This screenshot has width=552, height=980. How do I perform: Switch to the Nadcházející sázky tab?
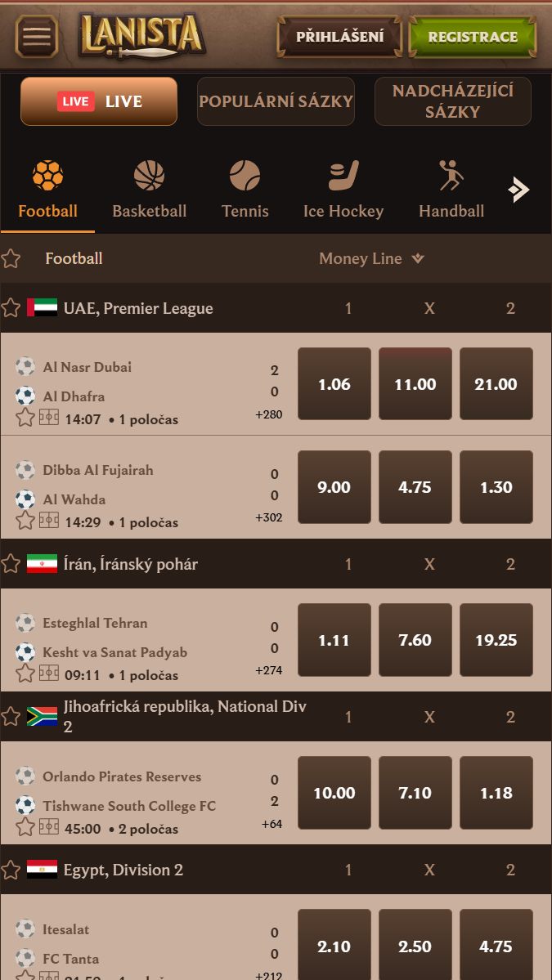coord(452,101)
